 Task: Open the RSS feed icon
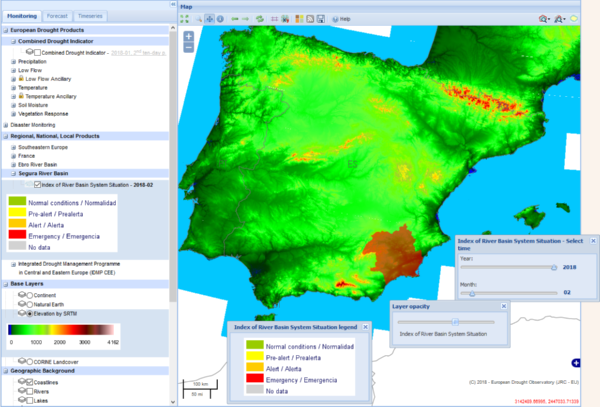(x=310, y=19)
